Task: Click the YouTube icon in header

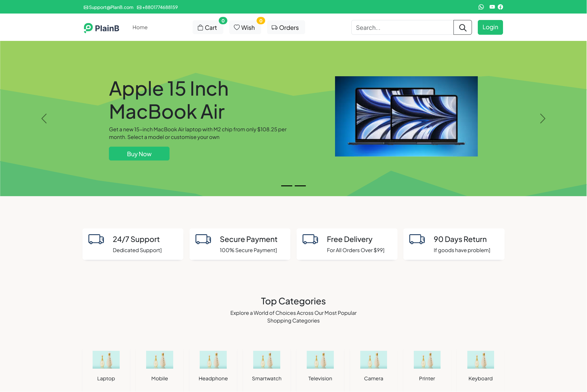Action: (492, 7)
